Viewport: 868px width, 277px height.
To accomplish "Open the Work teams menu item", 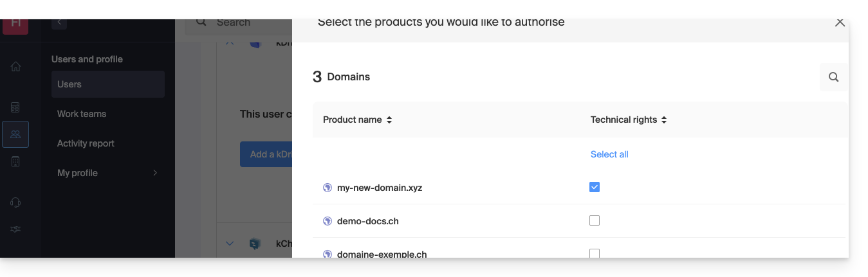I will coord(82,114).
